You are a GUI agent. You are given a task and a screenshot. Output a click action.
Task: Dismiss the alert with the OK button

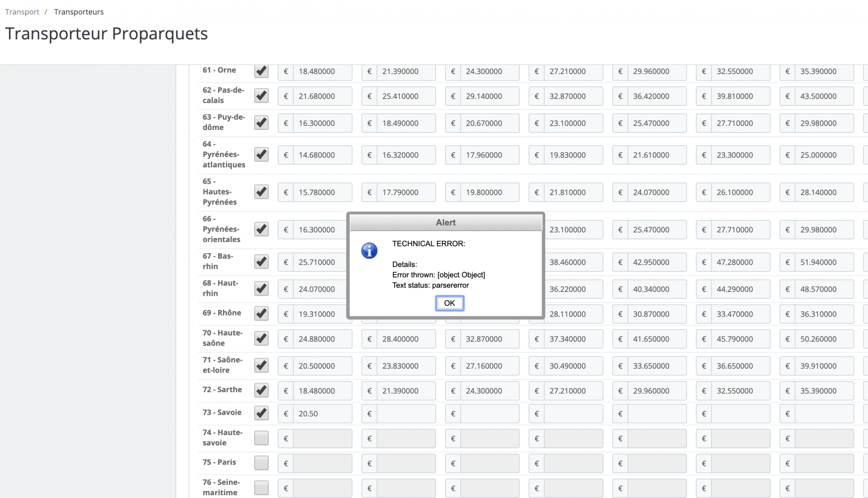(x=449, y=303)
